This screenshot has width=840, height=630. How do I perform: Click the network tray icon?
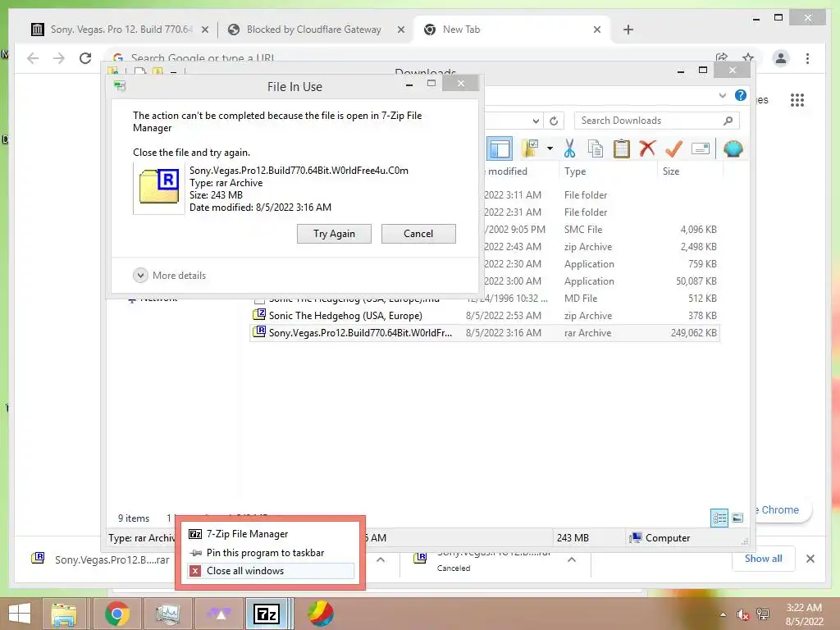[763, 614]
